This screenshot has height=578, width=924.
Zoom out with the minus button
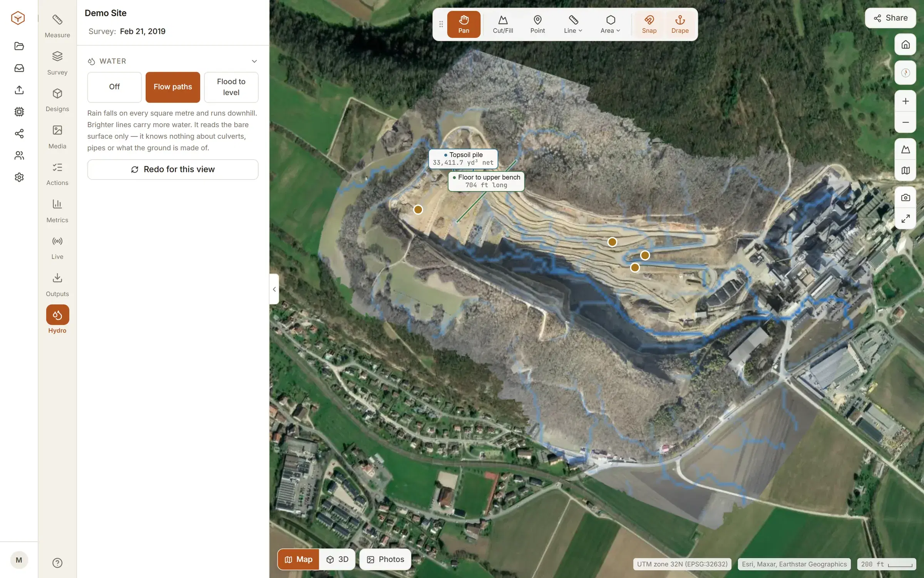pyautogui.click(x=906, y=123)
